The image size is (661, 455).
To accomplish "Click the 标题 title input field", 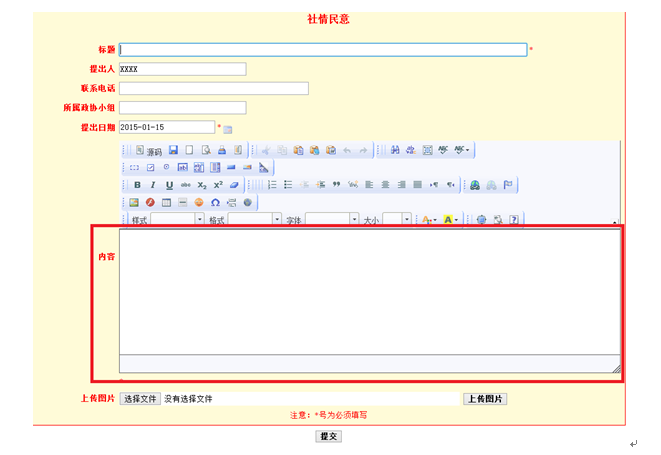I will [323, 50].
